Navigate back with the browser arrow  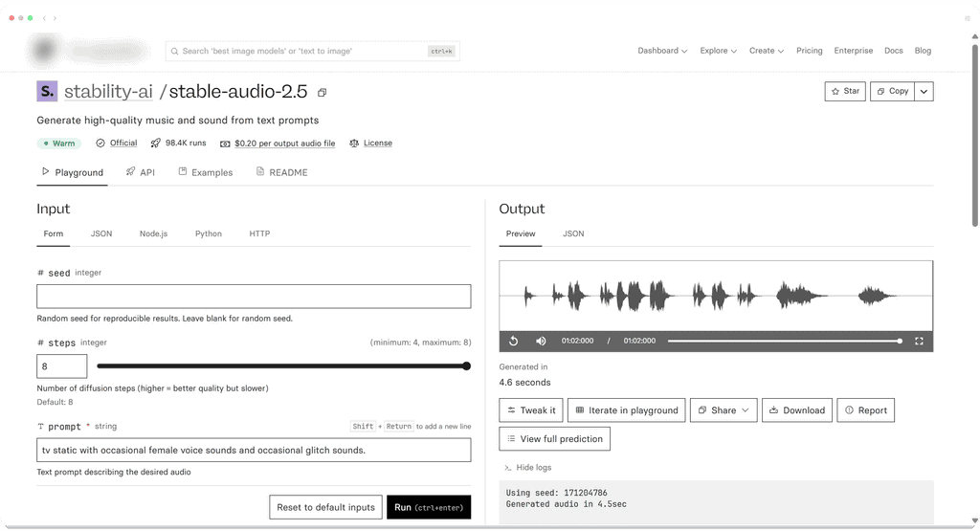(x=44, y=18)
